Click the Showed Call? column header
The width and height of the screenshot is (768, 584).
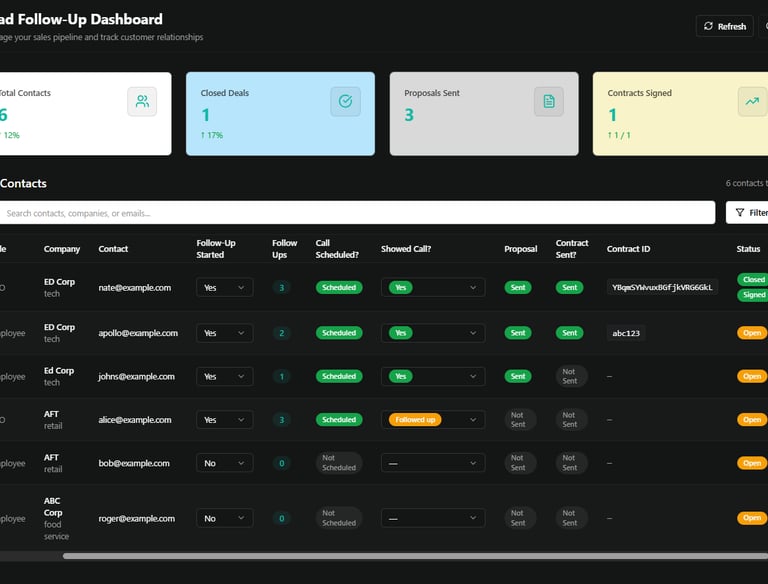pos(406,249)
